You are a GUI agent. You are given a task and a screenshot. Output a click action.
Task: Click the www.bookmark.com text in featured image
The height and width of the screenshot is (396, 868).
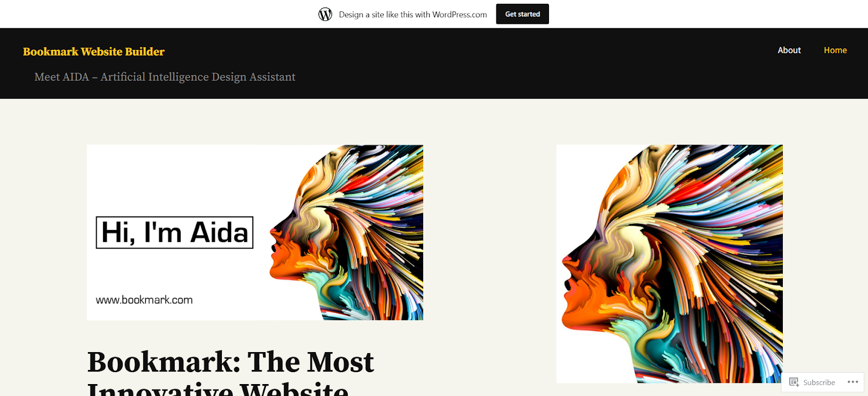coord(144,300)
